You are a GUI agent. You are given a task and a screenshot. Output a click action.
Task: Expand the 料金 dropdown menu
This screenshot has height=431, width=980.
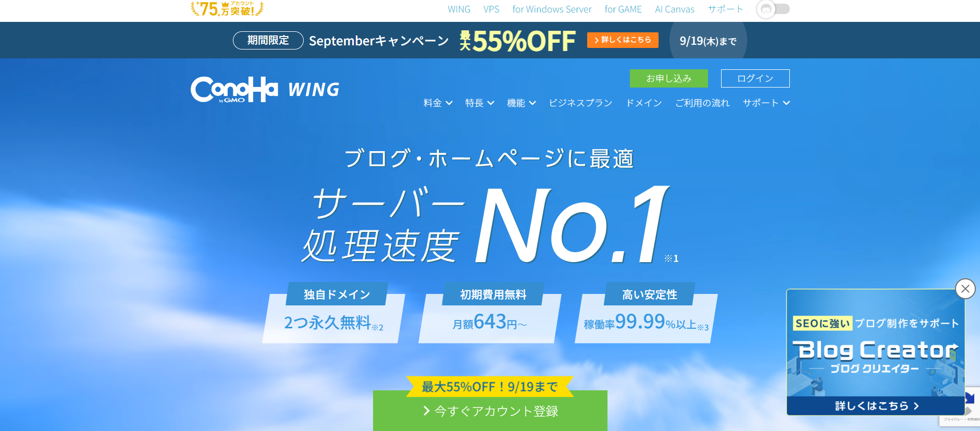pyautogui.click(x=438, y=103)
